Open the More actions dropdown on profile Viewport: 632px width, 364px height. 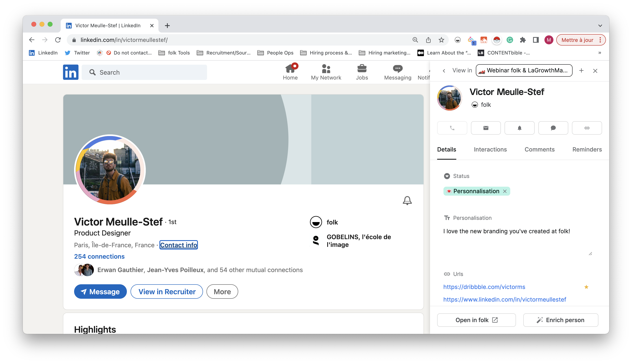tap(222, 291)
